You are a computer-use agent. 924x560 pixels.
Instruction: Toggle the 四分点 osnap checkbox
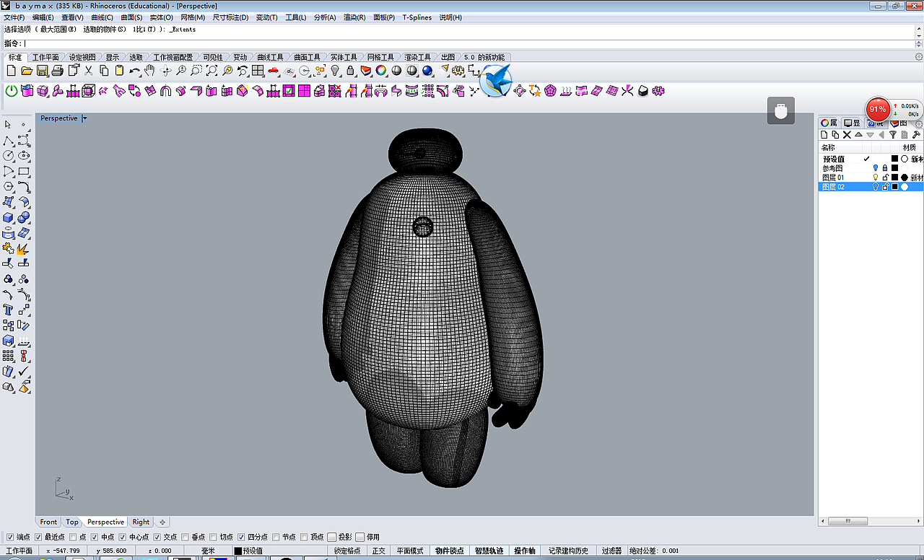(x=242, y=537)
